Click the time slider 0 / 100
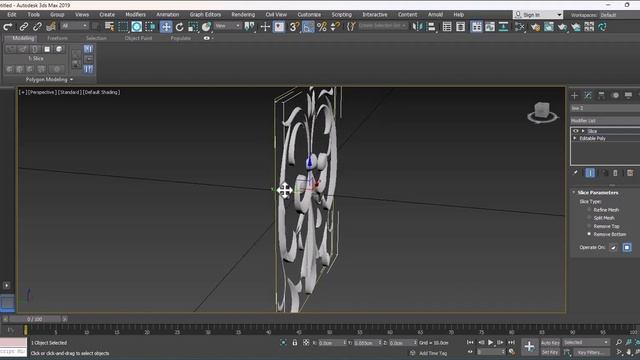The height and width of the screenshot is (360, 640). click(x=35, y=319)
